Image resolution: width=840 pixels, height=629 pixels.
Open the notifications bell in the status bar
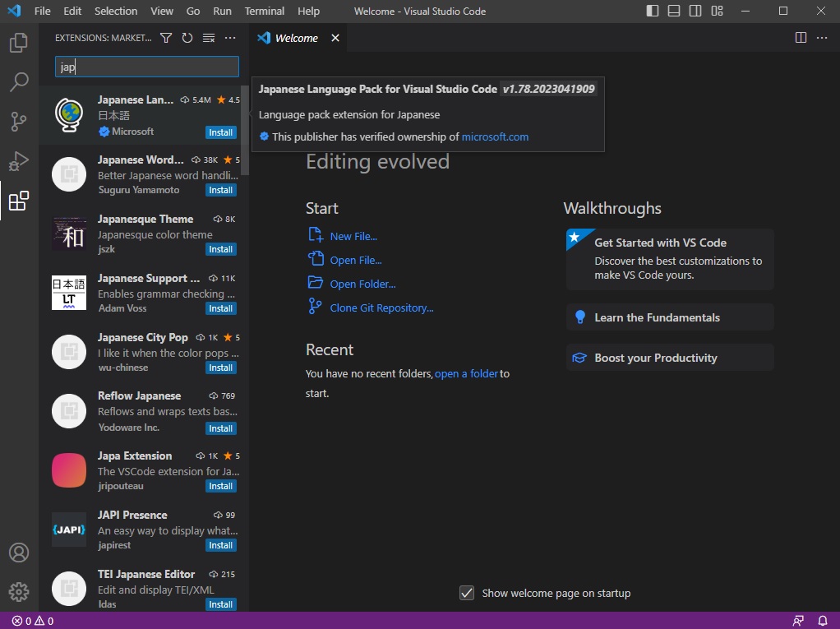pyautogui.click(x=822, y=621)
